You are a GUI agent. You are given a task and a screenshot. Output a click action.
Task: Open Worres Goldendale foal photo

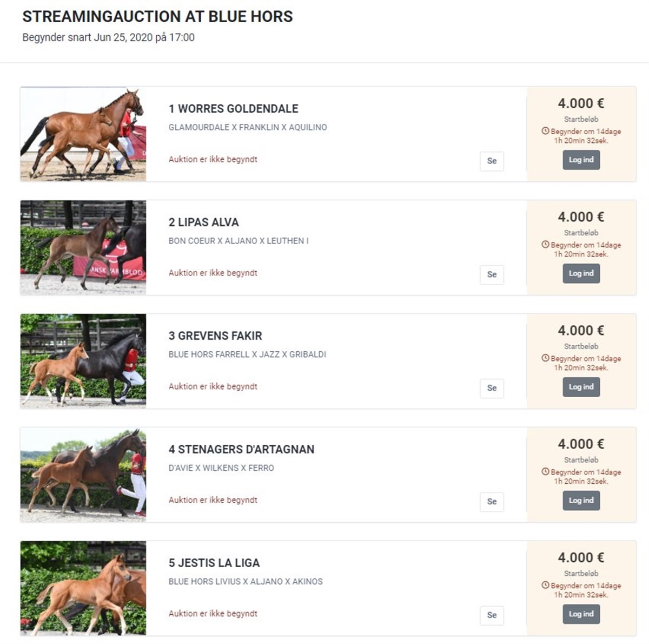coord(83,134)
